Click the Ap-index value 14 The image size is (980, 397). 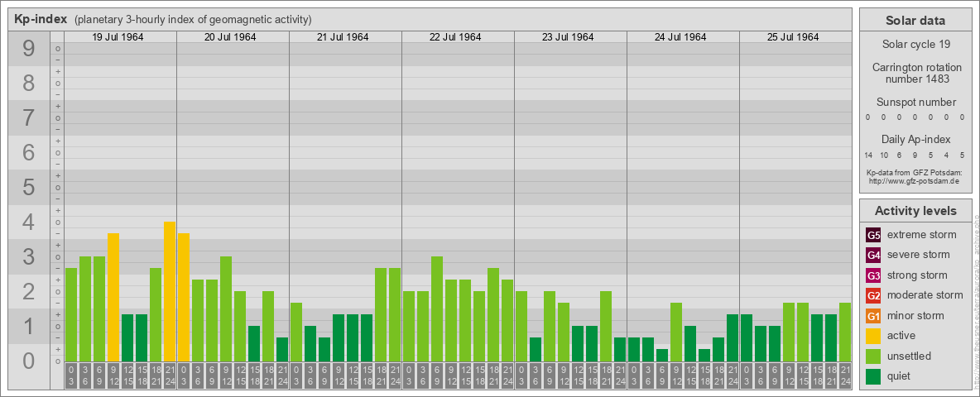868,155
